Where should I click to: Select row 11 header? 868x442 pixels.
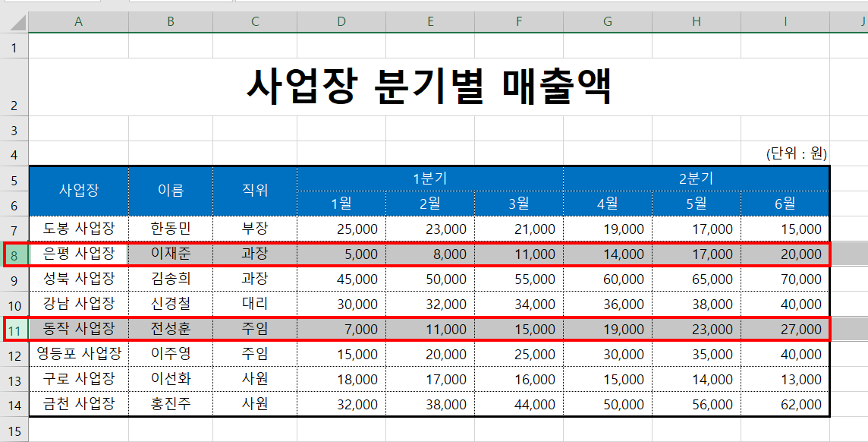coord(14,329)
